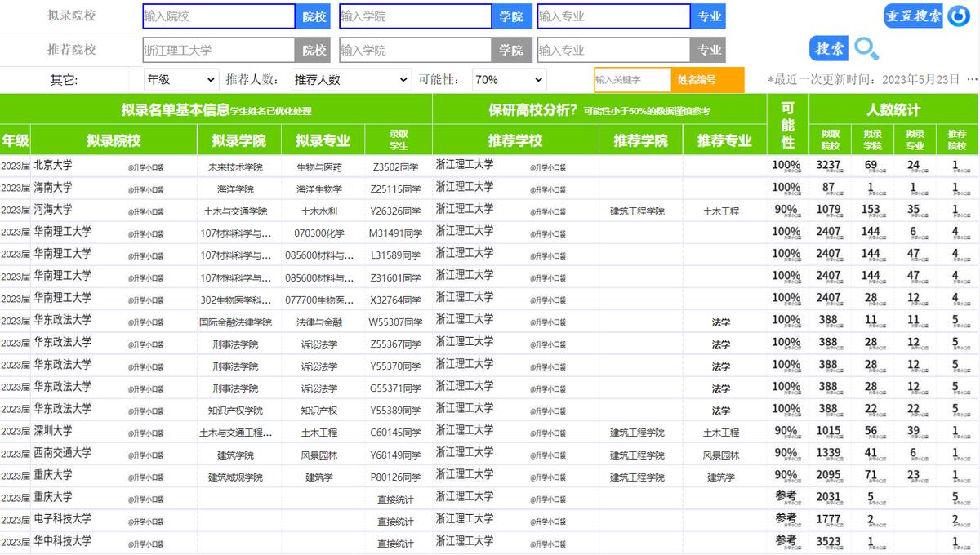The image size is (980, 555).
Task: Open the 年级 (grade year) dropdown
Action: (181, 78)
